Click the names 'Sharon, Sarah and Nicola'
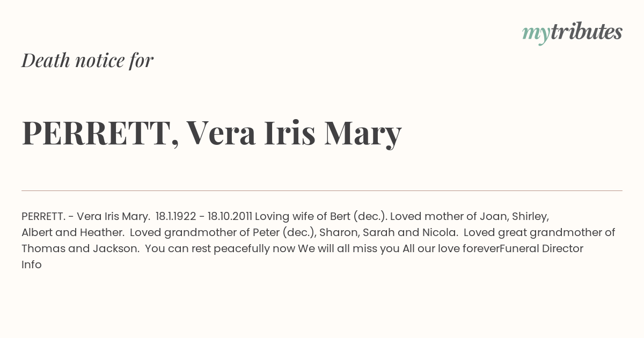 click(389, 232)
